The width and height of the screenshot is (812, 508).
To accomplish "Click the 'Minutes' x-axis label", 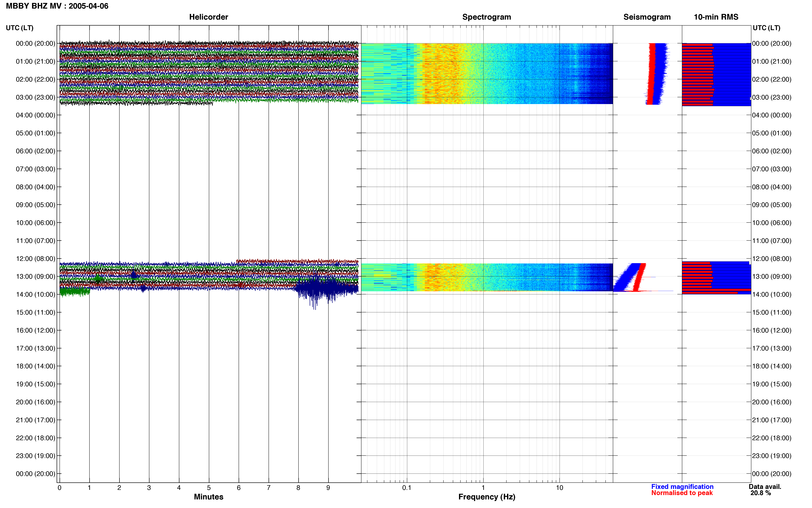I will coord(209,497).
